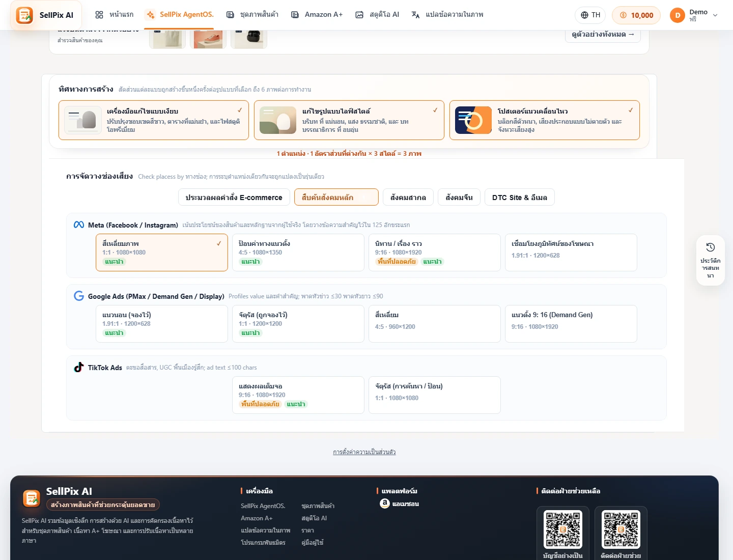The width and height of the screenshot is (733, 560).
Task: Click the Google Ads G logo
Action: 79,296
